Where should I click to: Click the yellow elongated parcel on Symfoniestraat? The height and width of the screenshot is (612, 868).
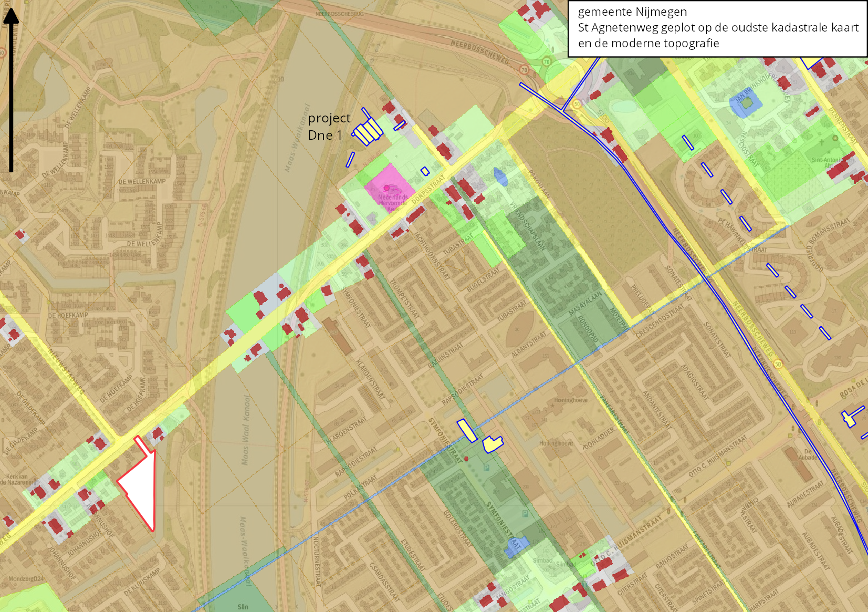(467, 431)
